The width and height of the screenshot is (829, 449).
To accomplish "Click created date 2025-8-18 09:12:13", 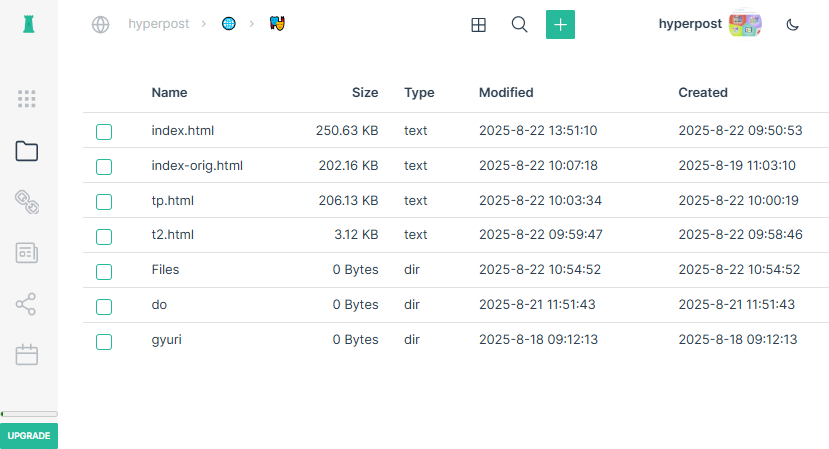I will (738, 340).
